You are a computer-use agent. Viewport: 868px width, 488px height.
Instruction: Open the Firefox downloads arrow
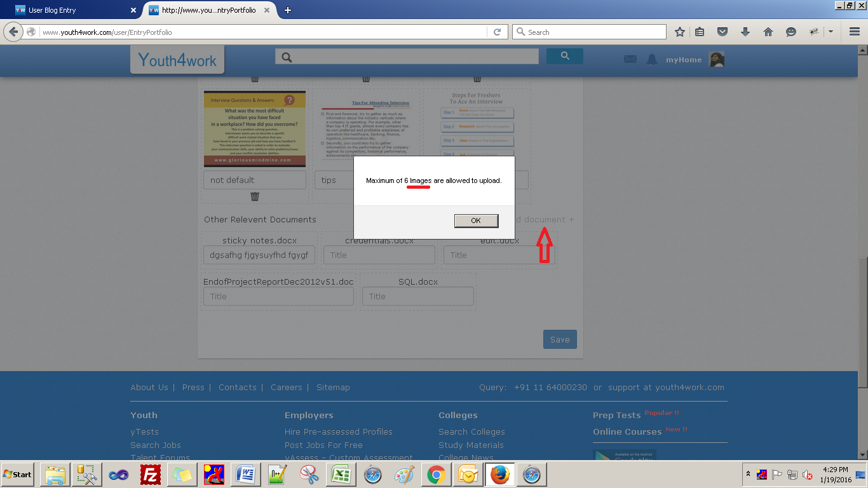click(x=745, y=32)
